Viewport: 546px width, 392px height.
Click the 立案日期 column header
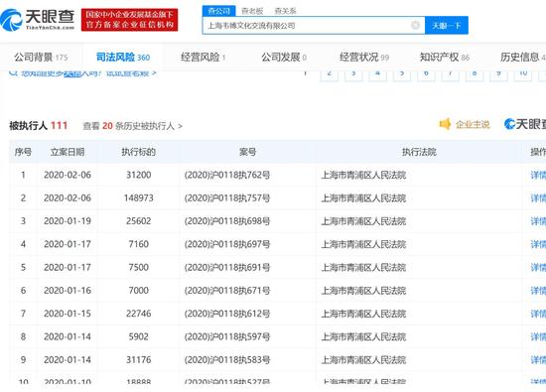[x=68, y=152]
